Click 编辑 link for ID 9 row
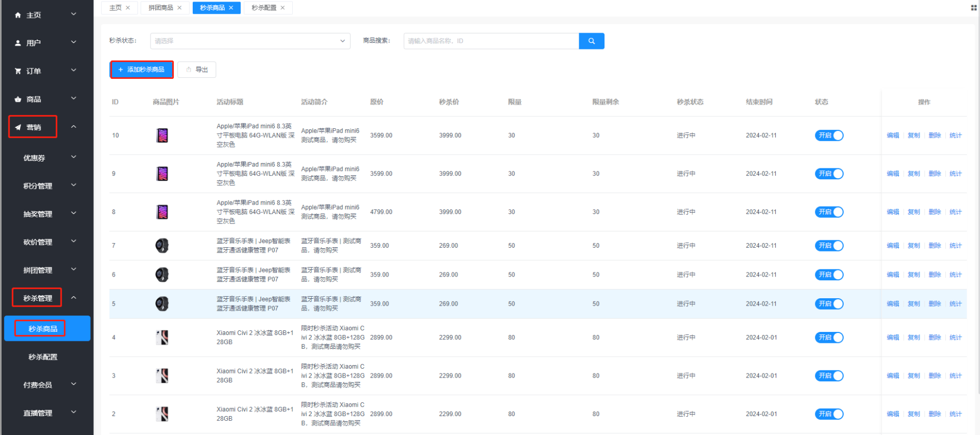980x435 pixels. 893,174
